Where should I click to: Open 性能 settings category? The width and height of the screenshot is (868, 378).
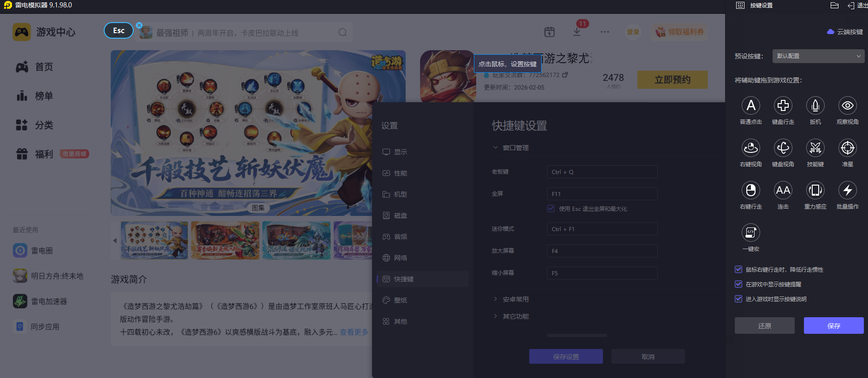(423, 173)
